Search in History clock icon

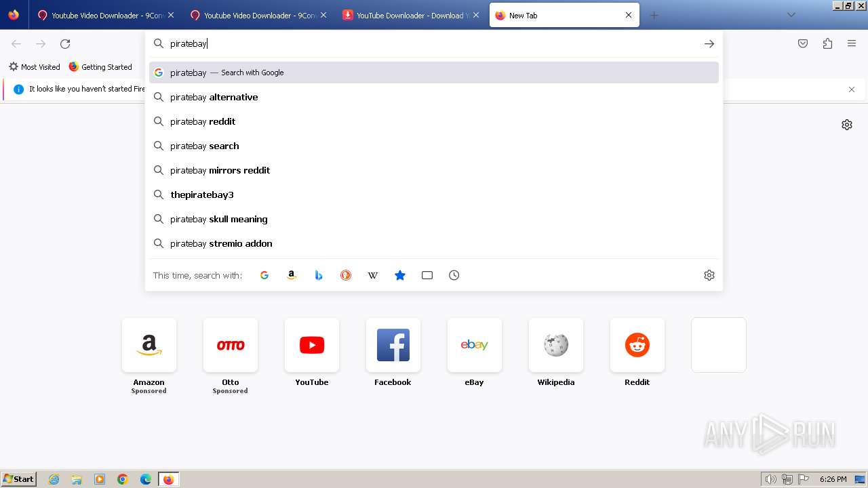click(454, 275)
